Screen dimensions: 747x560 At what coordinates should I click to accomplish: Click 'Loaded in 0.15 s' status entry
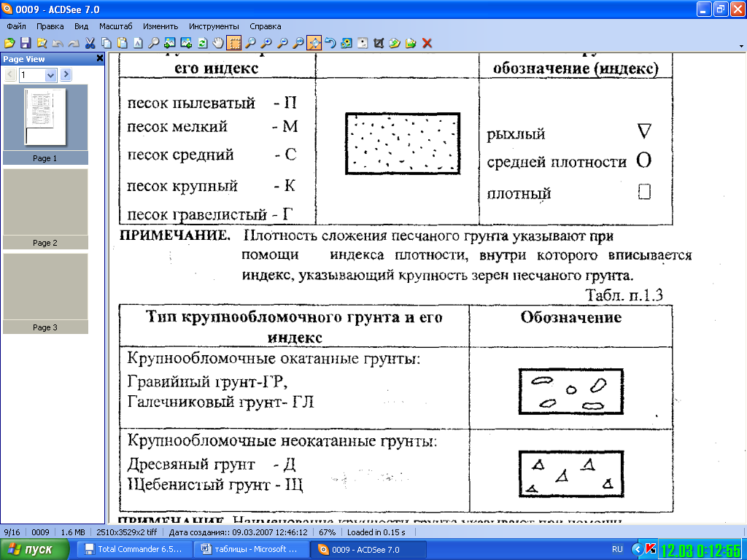point(376,532)
